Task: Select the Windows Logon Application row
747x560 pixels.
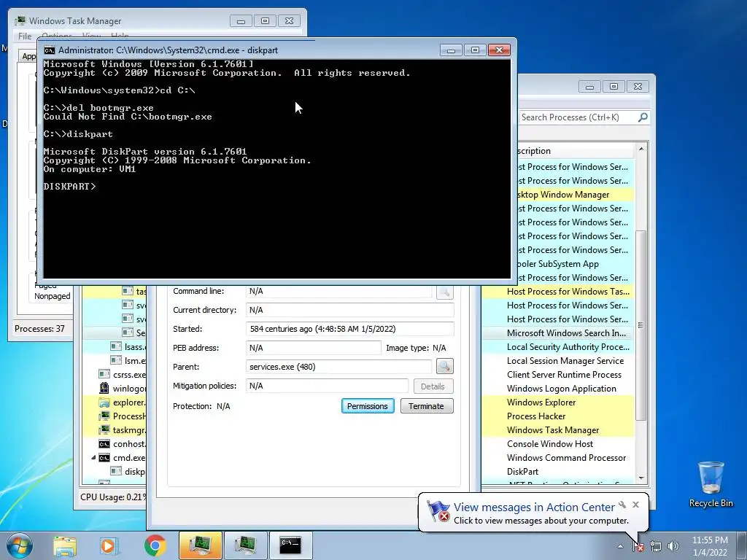Action: coord(558,388)
